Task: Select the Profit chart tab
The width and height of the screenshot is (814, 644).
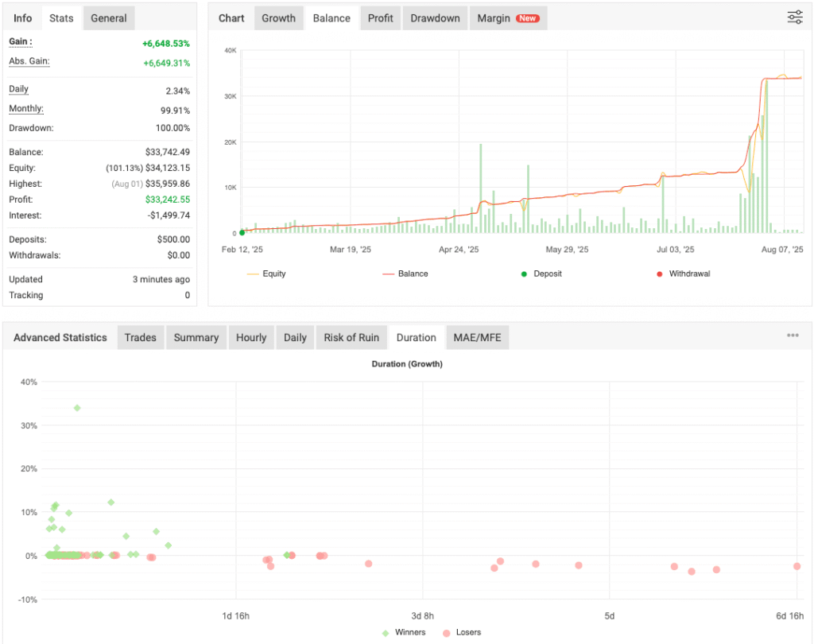Action: (x=380, y=18)
